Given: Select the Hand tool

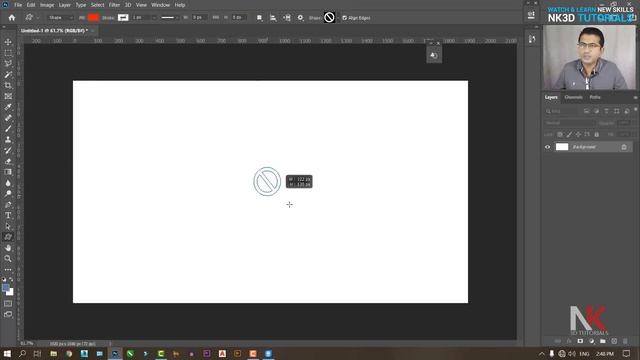Looking at the screenshot, I should tap(8, 248).
